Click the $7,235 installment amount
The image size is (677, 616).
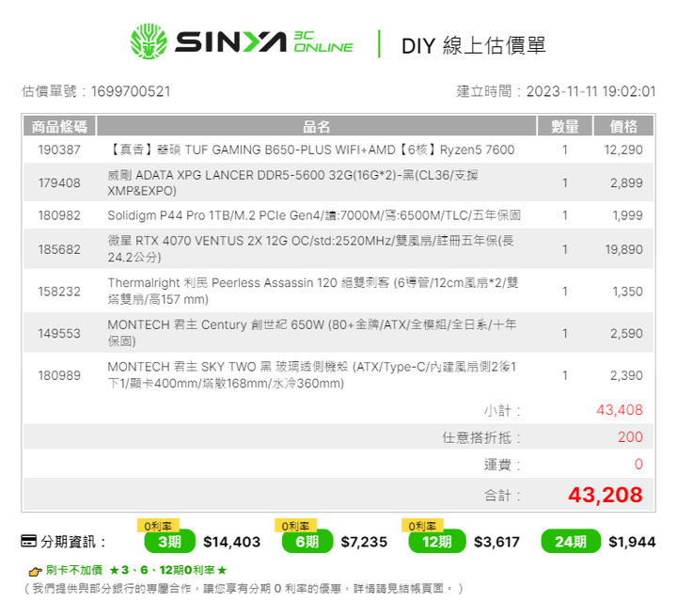coord(364,542)
